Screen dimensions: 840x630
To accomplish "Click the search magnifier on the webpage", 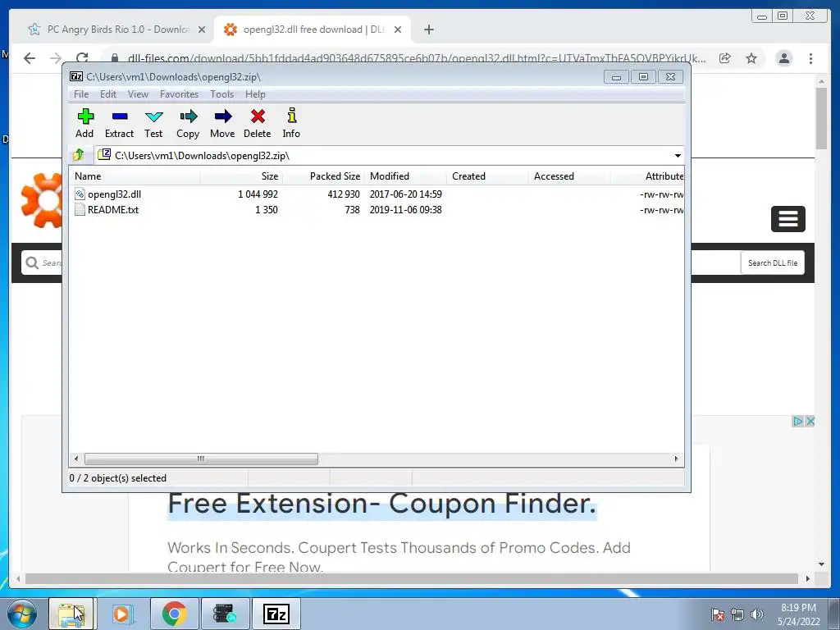I will click(x=32, y=263).
